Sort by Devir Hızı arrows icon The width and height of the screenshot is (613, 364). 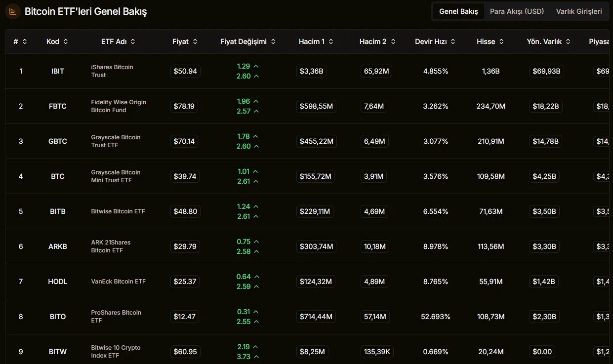click(453, 42)
